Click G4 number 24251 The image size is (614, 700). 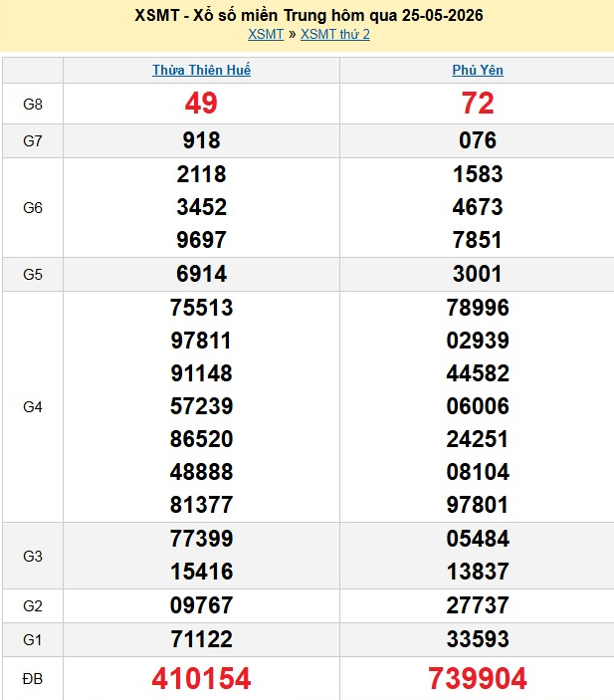click(478, 439)
